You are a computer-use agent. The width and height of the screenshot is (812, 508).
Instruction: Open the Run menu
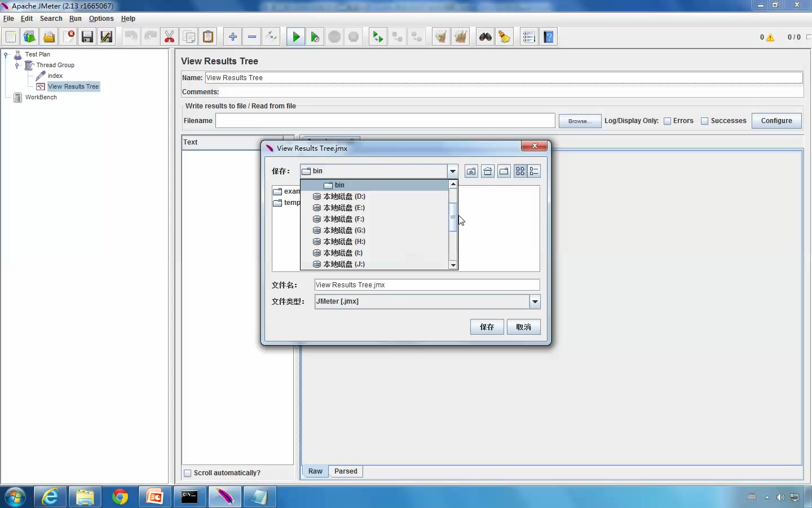tap(76, 19)
